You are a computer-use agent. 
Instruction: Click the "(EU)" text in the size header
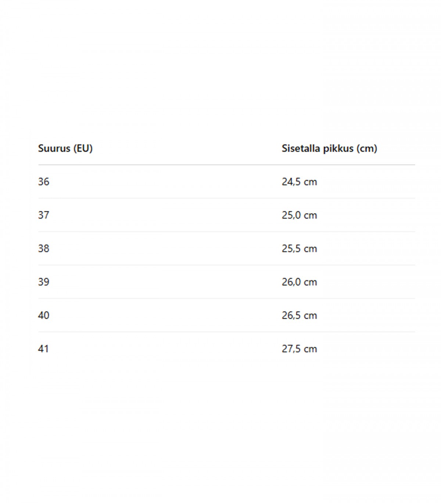point(83,148)
